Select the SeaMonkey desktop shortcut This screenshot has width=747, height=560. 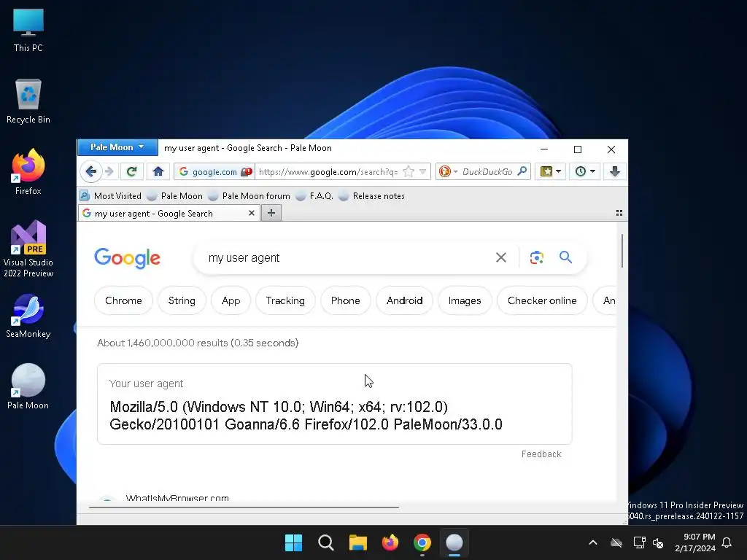pyautogui.click(x=28, y=316)
